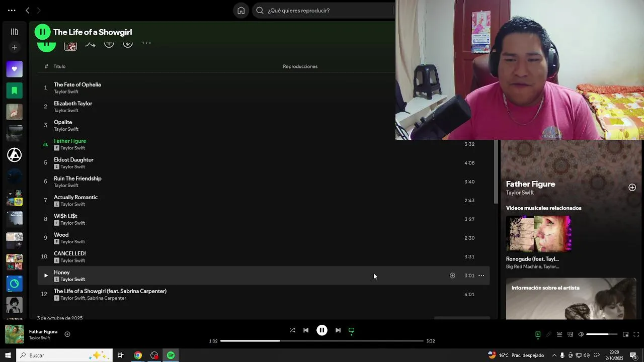
Task: Pause album with the green header button
Action: click(43, 32)
